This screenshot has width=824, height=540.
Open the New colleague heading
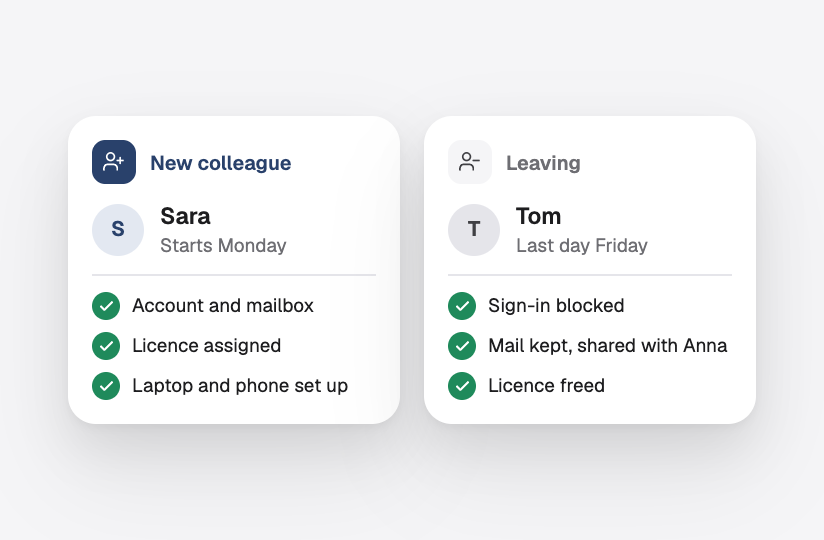[x=221, y=163]
